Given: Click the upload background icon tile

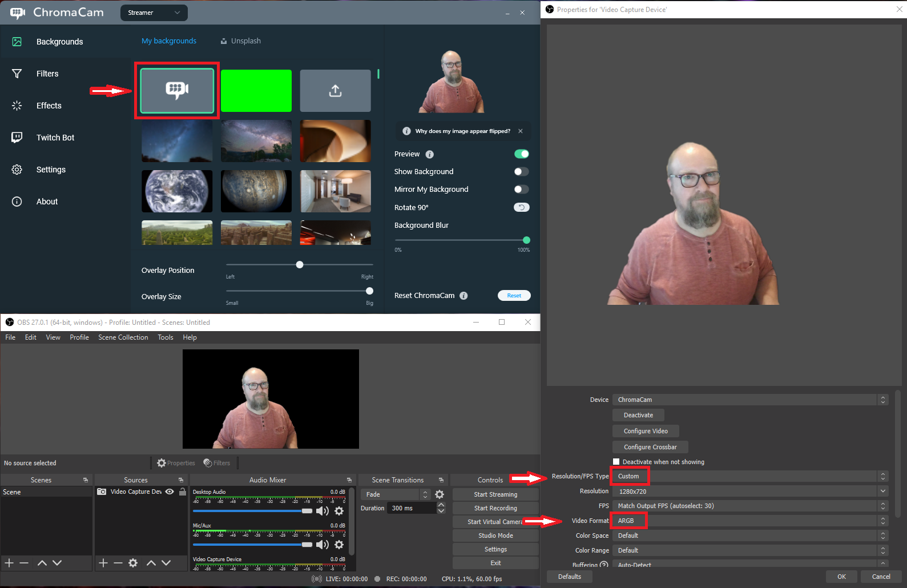Looking at the screenshot, I should tap(335, 91).
